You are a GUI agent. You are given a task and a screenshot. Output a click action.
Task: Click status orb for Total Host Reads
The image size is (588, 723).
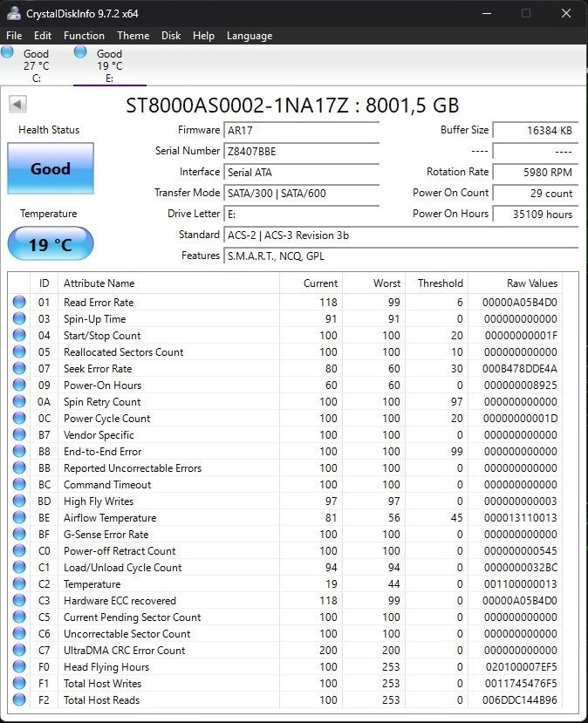[19, 700]
